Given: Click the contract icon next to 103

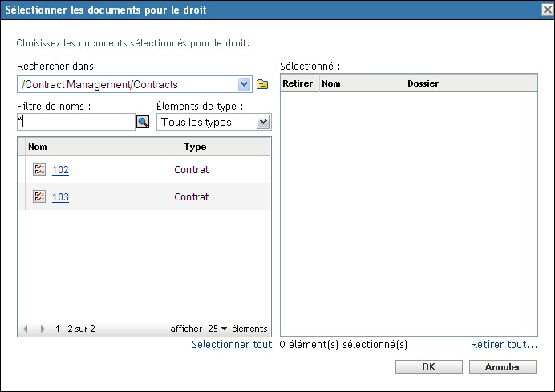Looking at the screenshot, I should coord(39,197).
